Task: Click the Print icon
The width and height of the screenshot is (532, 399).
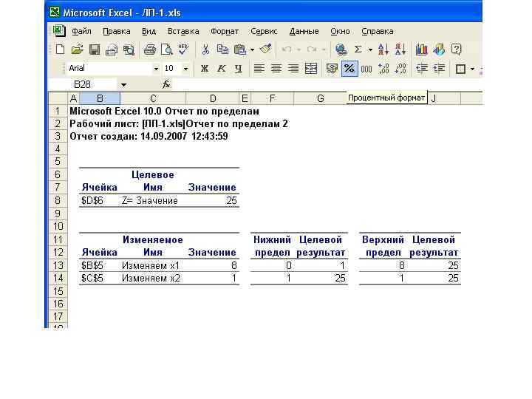Action: [149, 50]
